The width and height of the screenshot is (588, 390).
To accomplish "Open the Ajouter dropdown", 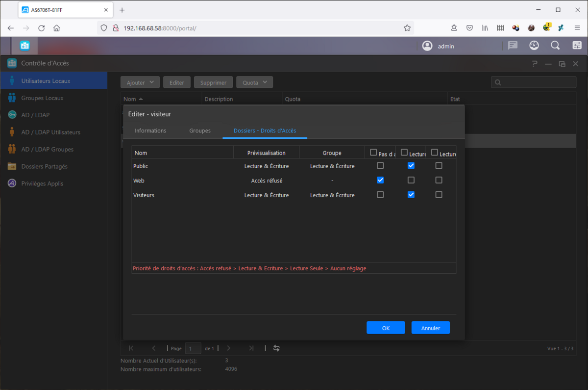I will [x=140, y=82].
